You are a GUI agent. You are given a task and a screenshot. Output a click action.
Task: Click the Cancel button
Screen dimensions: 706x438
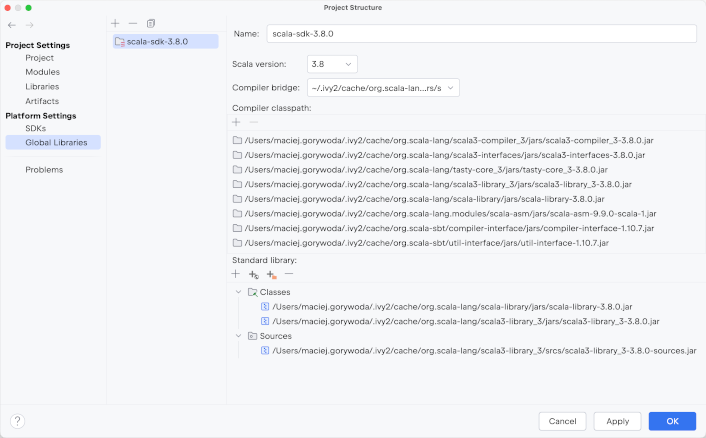[x=562, y=421]
